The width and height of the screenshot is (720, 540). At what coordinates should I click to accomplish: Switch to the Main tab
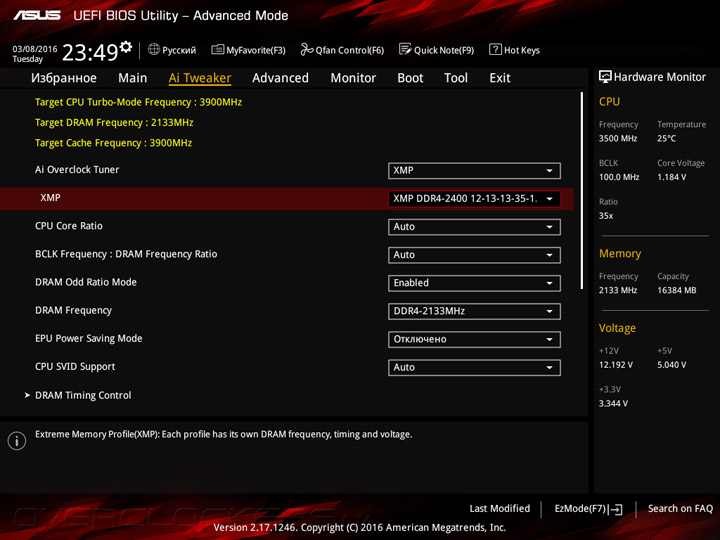coord(133,78)
